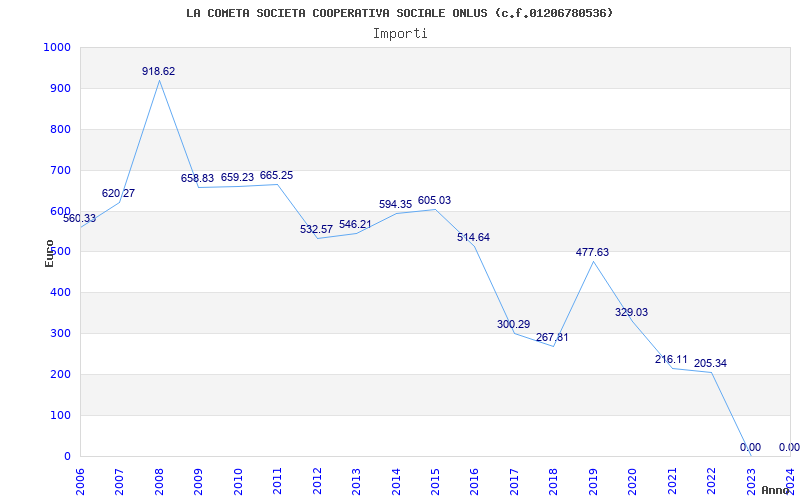Image resolution: width=800 pixels, height=500 pixels.
Task: Select the 900 y-axis tick label
Action: pyautogui.click(x=60, y=88)
